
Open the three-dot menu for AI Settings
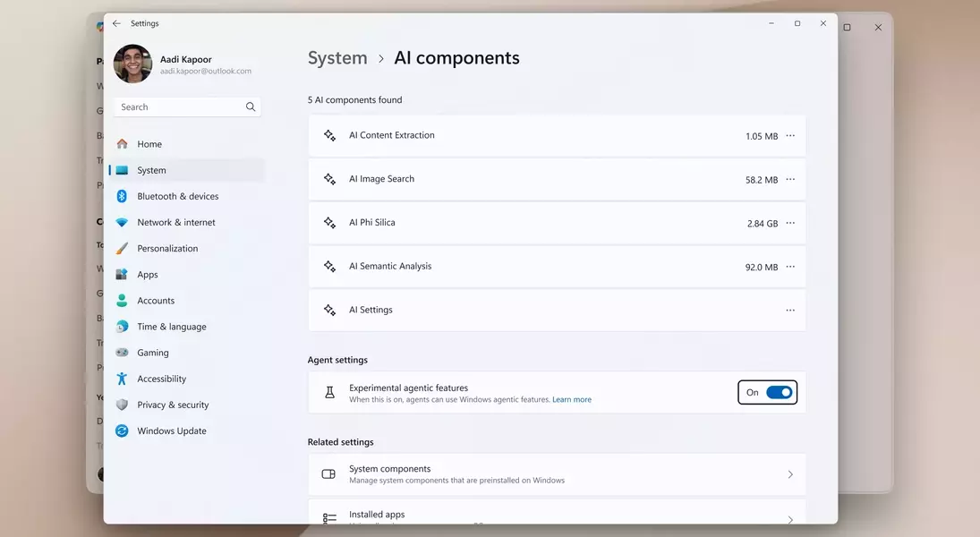[789, 311]
